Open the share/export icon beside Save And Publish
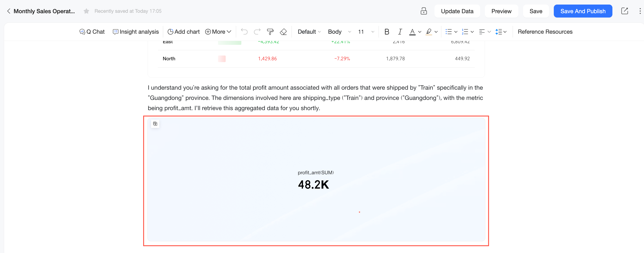 (x=624, y=11)
